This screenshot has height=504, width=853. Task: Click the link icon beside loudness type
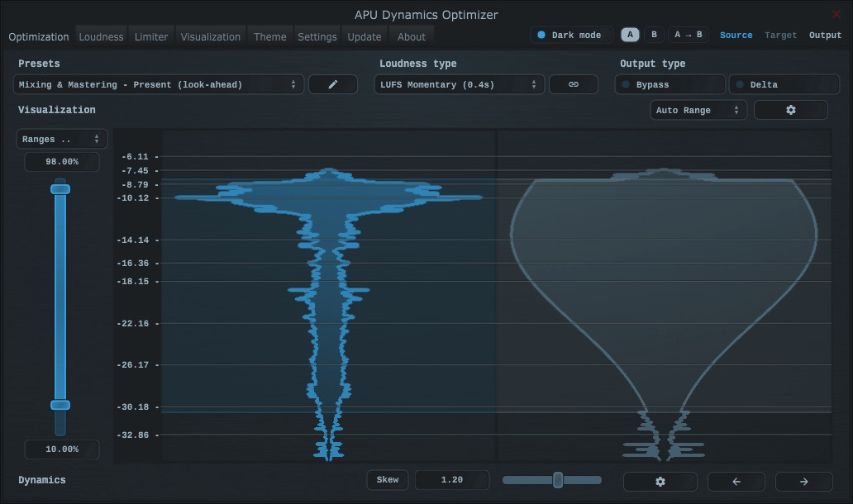574,84
